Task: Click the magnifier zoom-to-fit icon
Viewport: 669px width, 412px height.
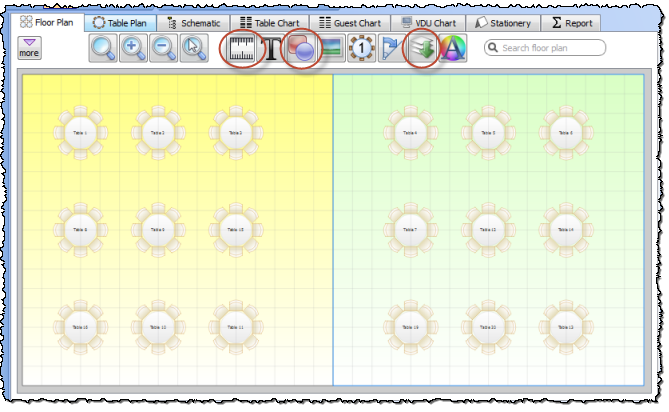Action: coord(103,48)
